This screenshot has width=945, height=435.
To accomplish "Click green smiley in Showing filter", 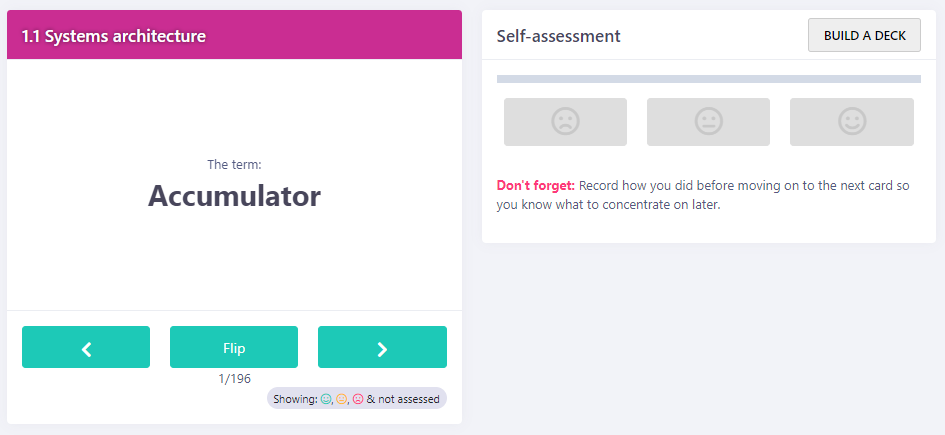I will 326,399.
